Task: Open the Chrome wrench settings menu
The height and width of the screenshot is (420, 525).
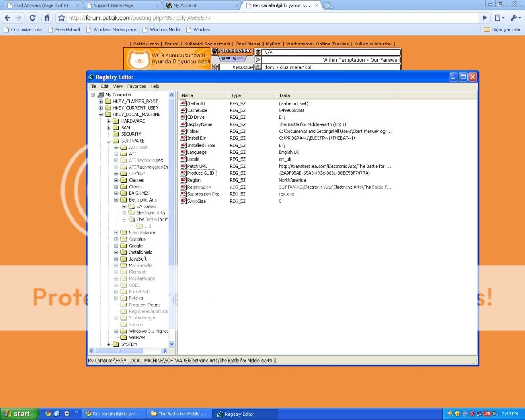Action: (x=514, y=18)
